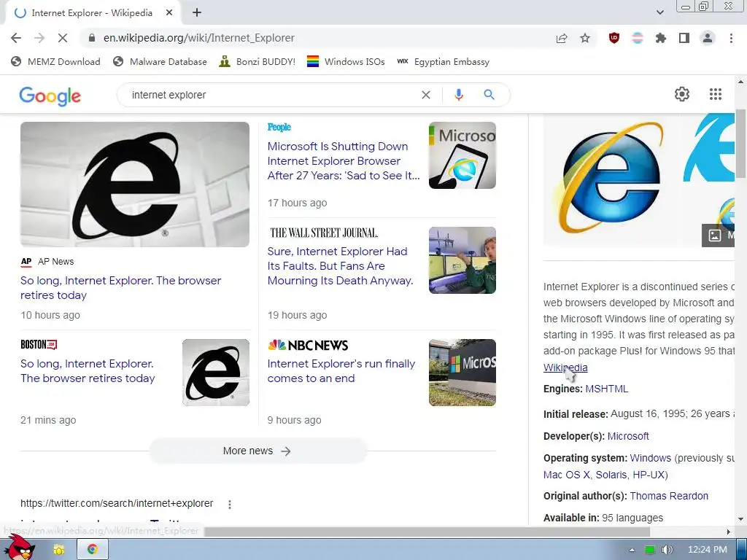
Task: Clear the search box with the X
Action: click(426, 95)
